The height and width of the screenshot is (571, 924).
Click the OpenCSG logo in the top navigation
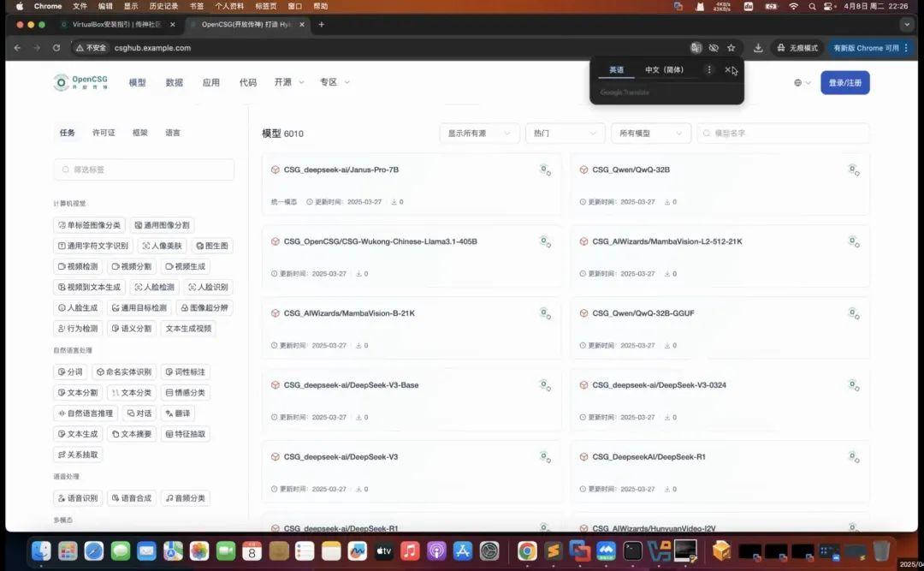point(80,82)
